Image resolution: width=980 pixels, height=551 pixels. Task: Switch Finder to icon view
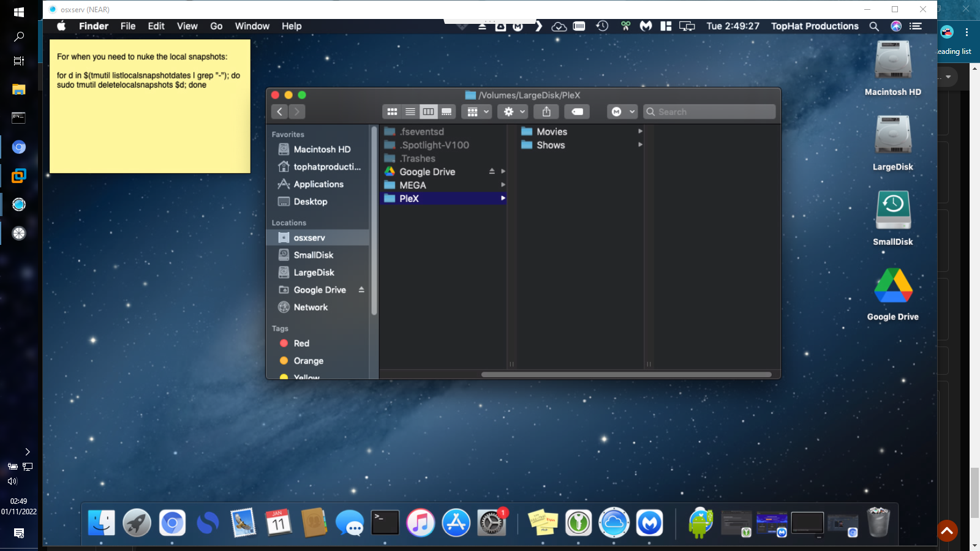tap(392, 111)
